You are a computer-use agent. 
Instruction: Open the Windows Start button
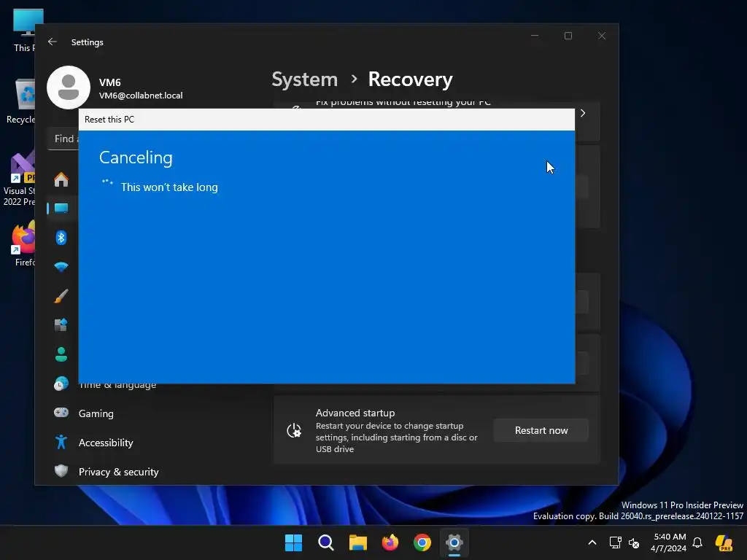(293, 542)
